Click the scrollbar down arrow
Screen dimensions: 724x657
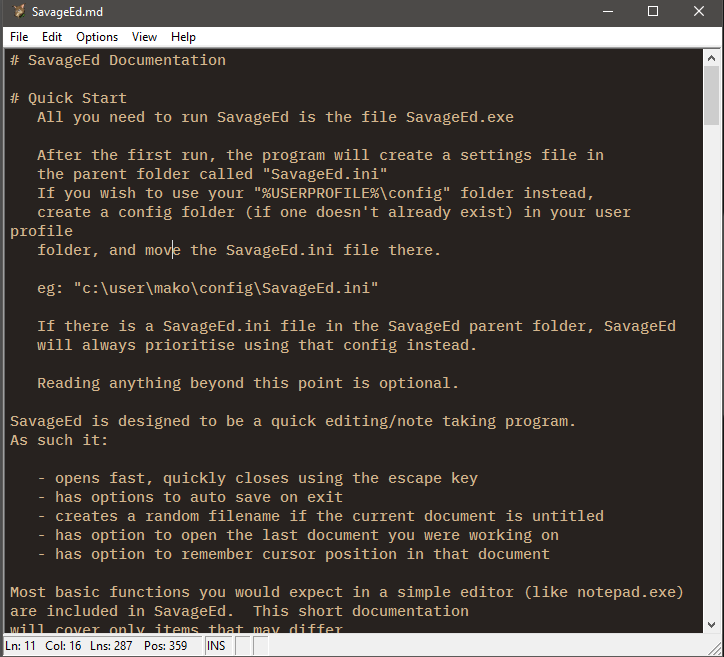(x=711, y=625)
